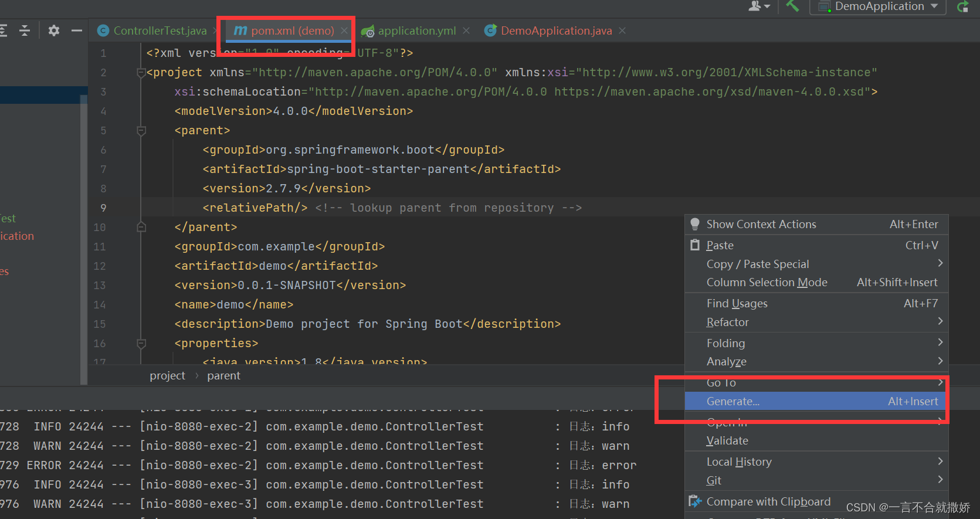Choose Find Usages from context menu

(x=816, y=303)
